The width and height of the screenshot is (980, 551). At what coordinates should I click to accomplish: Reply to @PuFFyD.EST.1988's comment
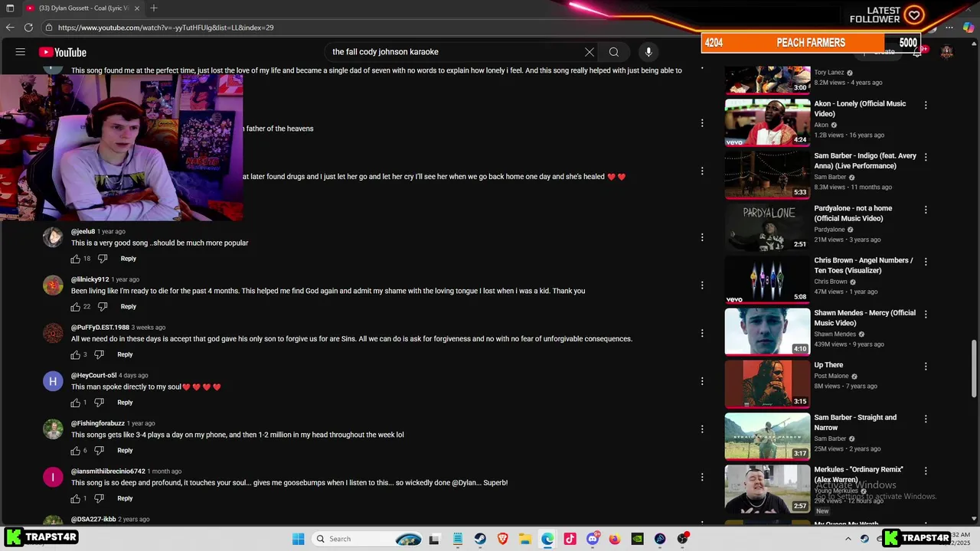(x=125, y=355)
